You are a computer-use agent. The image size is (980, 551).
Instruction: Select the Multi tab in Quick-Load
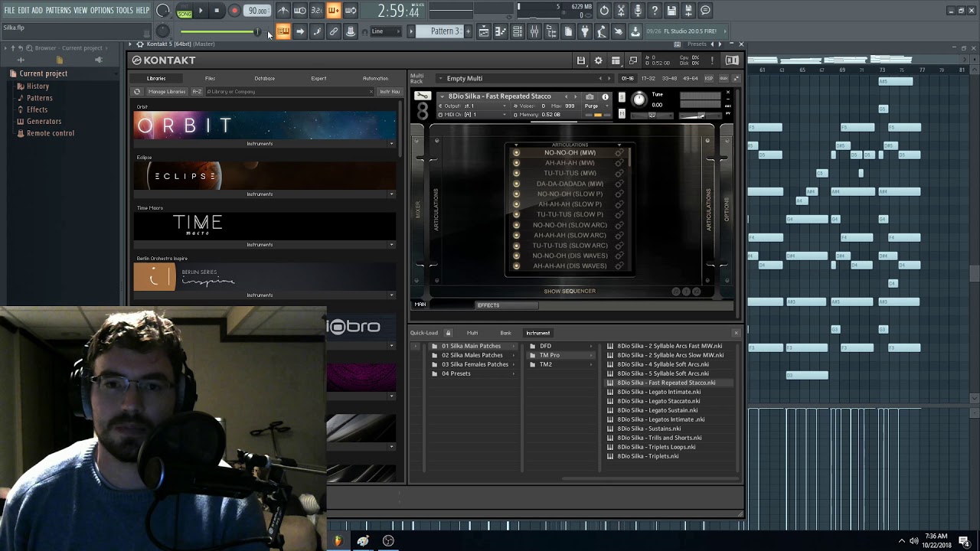472,333
